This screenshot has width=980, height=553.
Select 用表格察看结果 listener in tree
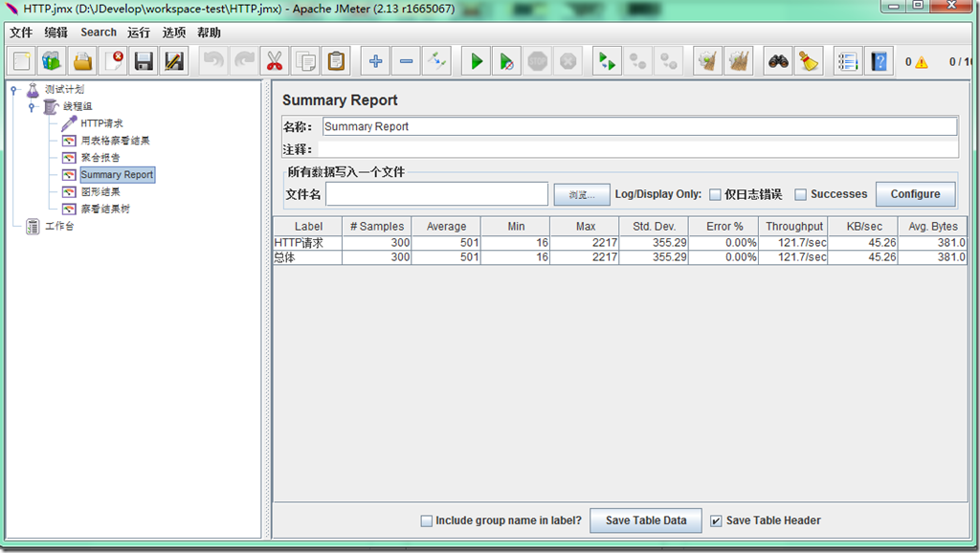(x=116, y=141)
